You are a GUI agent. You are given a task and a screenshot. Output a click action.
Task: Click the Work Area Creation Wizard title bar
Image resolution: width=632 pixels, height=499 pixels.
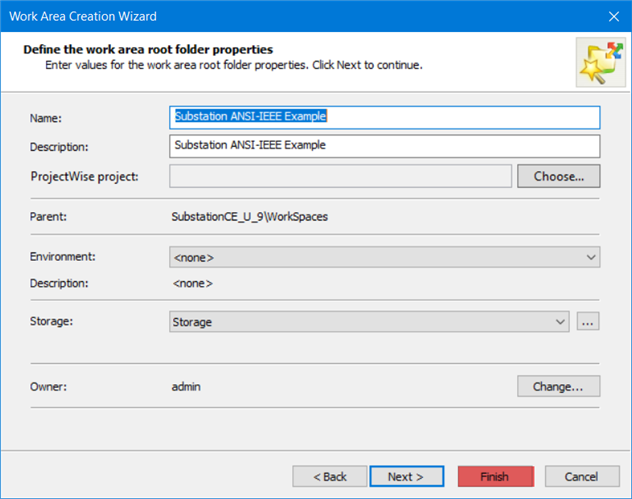(x=302, y=16)
